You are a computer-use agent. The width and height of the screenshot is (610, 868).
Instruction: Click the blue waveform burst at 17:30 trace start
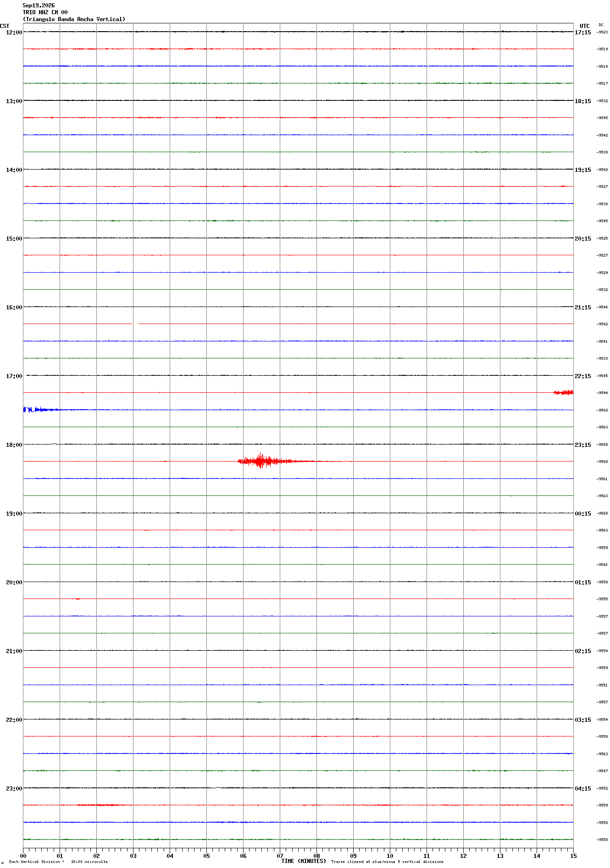click(x=40, y=409)
